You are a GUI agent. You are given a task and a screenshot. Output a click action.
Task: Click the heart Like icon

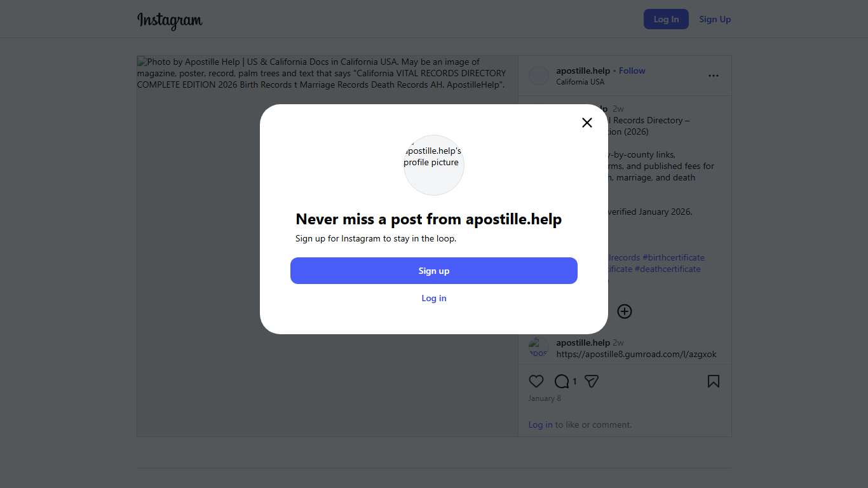click(x=536, y=381)
